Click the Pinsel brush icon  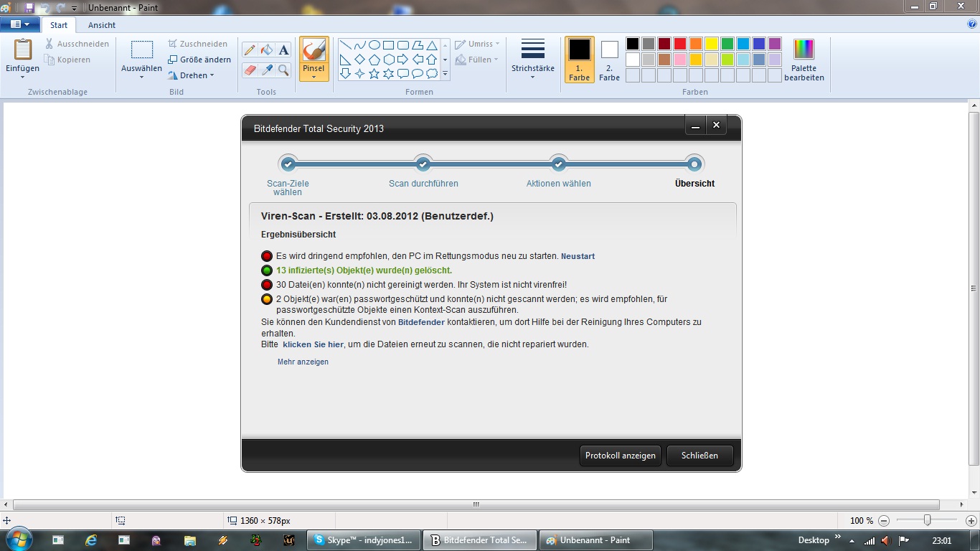314,50
